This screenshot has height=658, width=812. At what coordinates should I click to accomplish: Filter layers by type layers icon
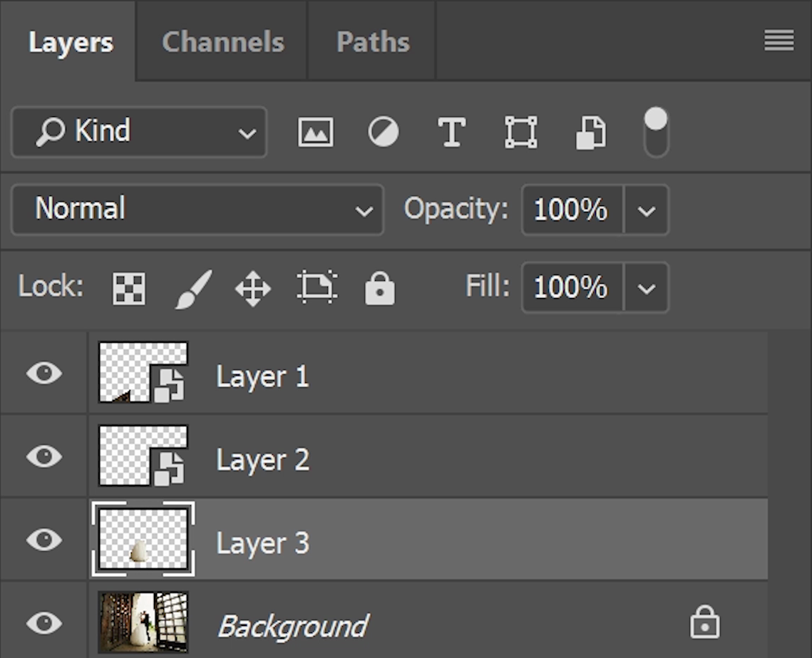(x=452, y=131)
